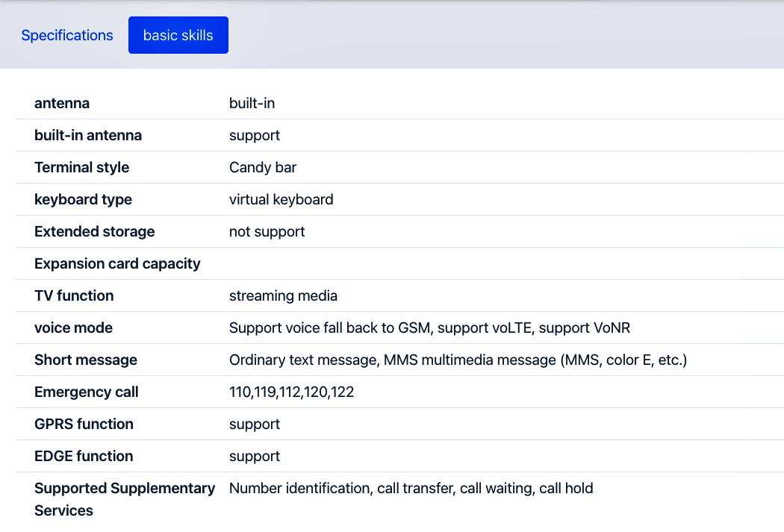
Task: Click the voice mode description text
Action: coord(429,328)
